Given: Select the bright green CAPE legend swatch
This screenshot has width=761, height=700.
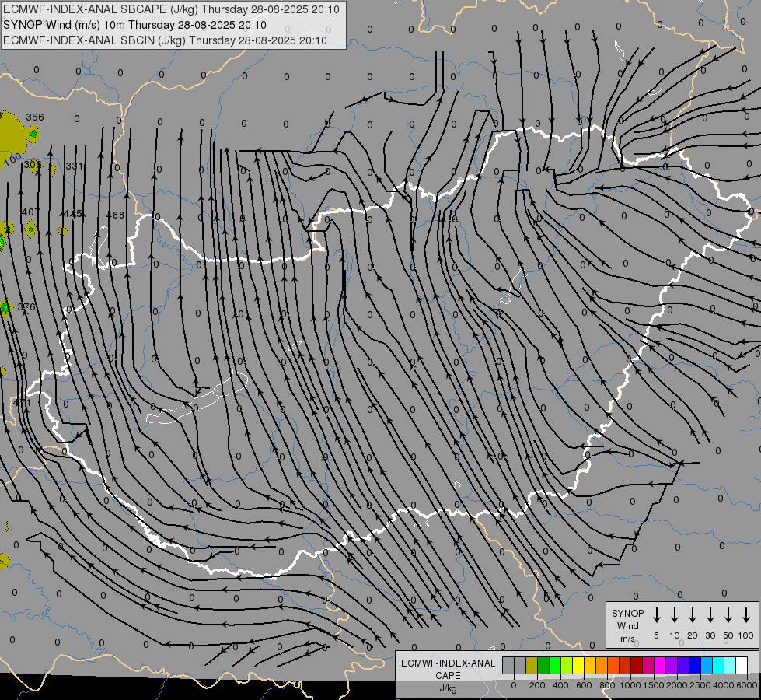Looking at the screenshot, I should 555,665.
